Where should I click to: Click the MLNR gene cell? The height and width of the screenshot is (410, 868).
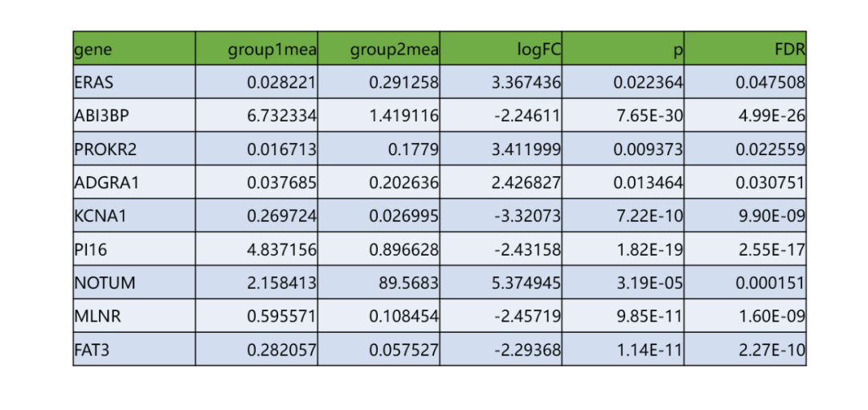pos(134,316)
